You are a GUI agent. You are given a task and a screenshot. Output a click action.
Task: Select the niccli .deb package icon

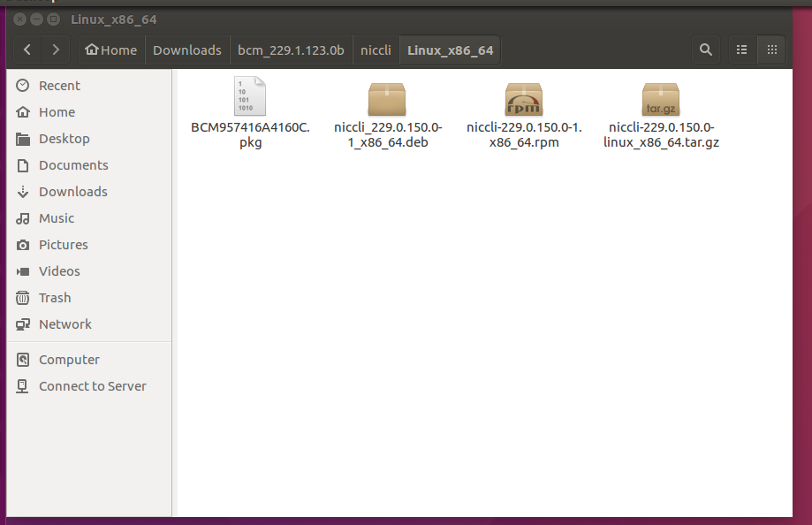pos(386,99)
